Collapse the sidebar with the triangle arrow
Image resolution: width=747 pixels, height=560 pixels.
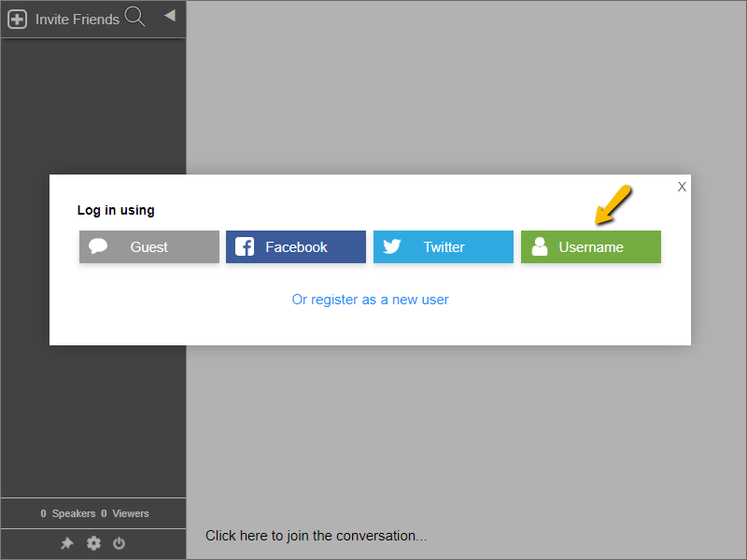click(x=169, y=15)
